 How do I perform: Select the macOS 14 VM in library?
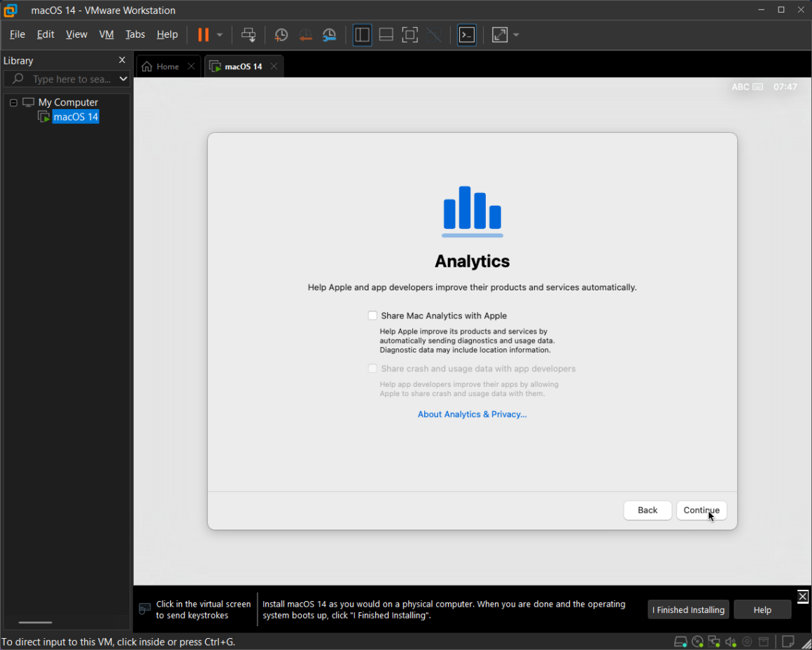click(76, 117)
